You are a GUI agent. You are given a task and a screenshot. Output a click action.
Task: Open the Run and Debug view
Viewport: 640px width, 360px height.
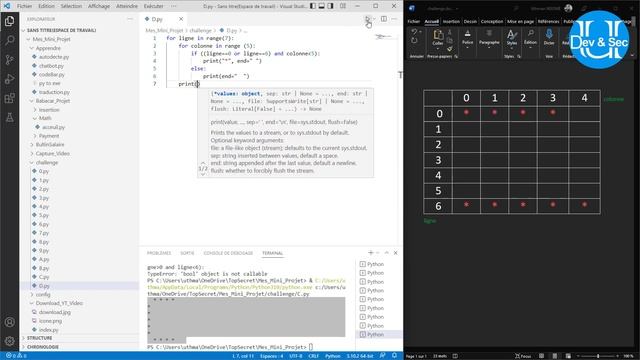point(9,79)
